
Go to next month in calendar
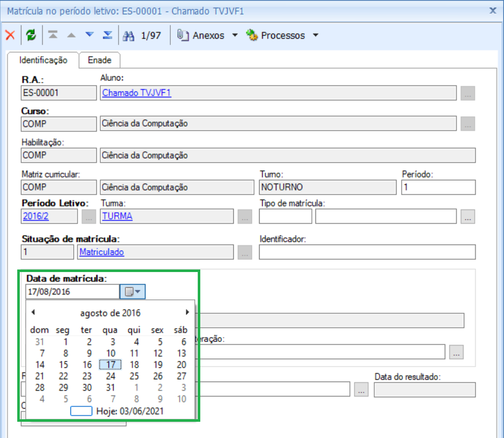[188, 312]
